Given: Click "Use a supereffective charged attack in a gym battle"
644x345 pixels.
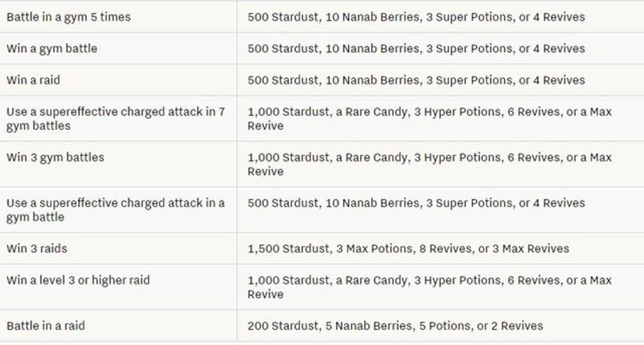Looking at the screenshot, I should point(115,209).
